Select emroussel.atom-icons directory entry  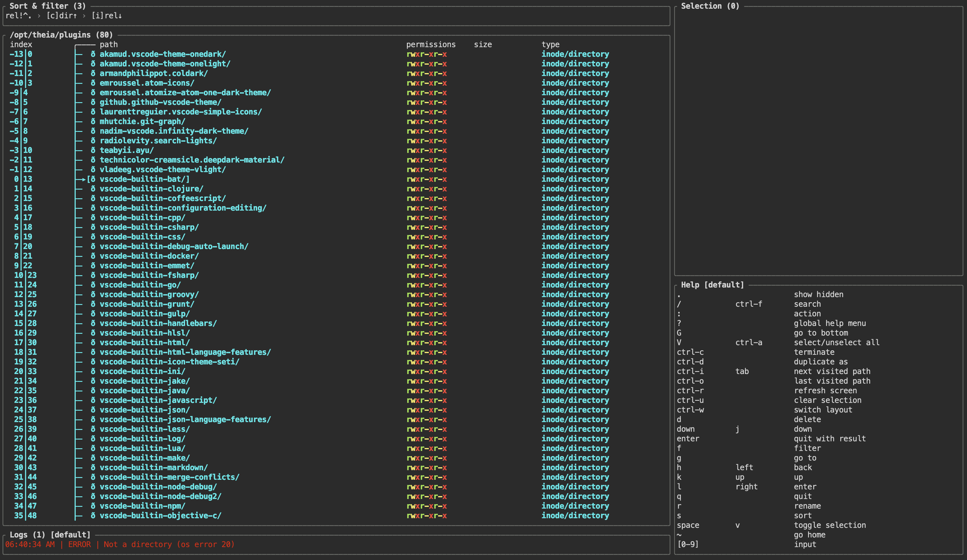(147, 83)
